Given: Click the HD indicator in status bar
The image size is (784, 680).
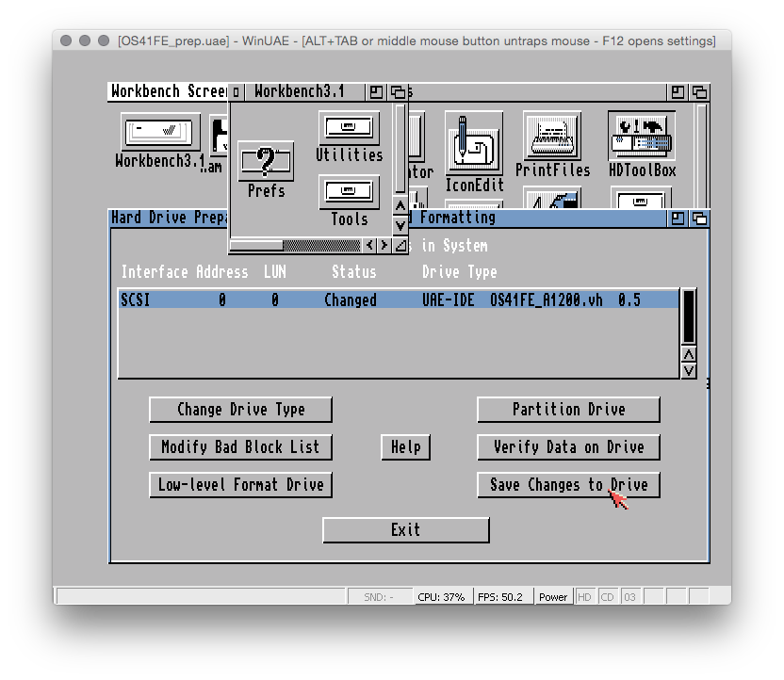Looking at the screenshot, I should click(584, 597).
